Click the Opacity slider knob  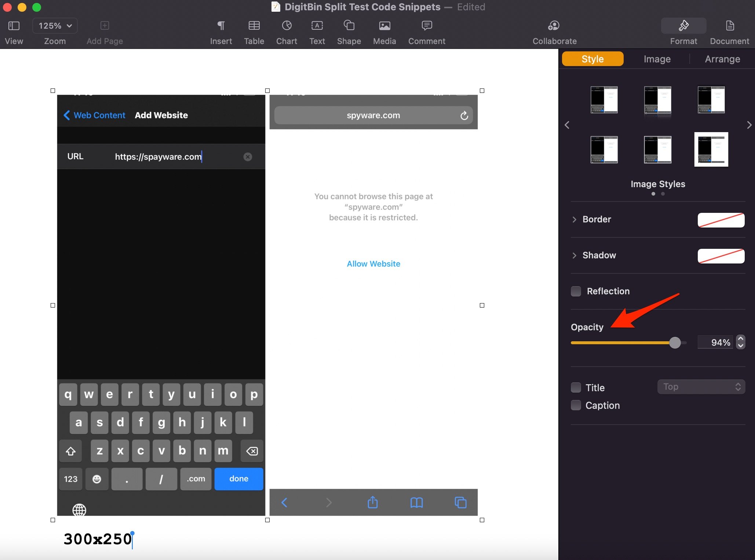tap(675, 343)
